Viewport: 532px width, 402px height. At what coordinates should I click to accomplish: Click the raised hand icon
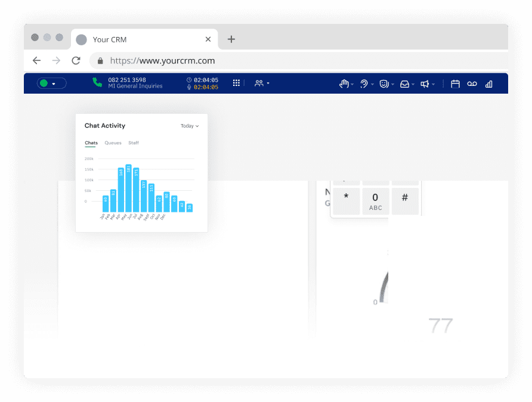pos(344,84)
